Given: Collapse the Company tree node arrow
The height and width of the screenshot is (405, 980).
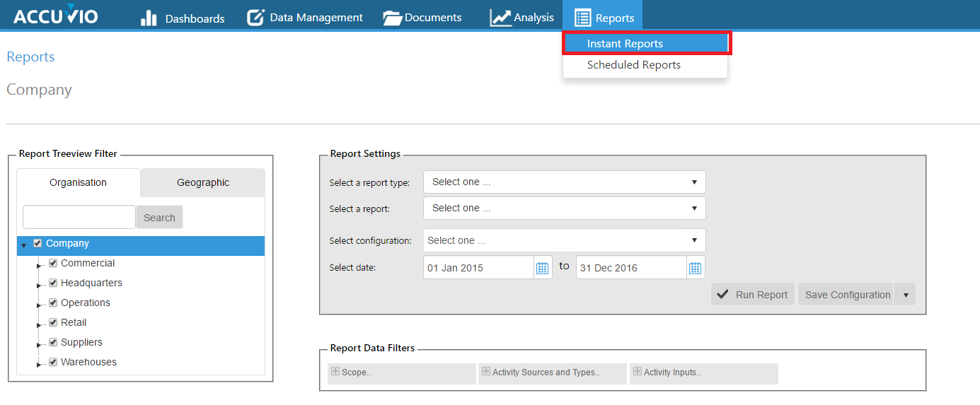Looking at the screenshot, I should 24,245.
